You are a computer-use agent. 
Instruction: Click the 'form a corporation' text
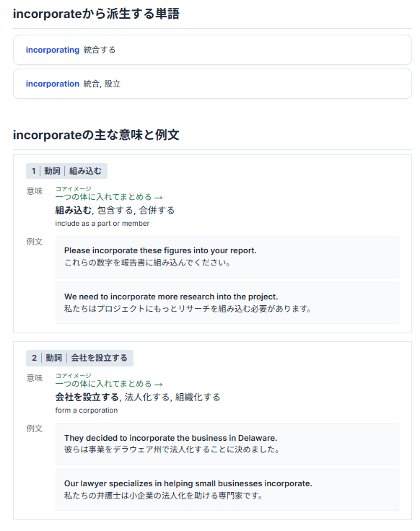pos(87,411)
